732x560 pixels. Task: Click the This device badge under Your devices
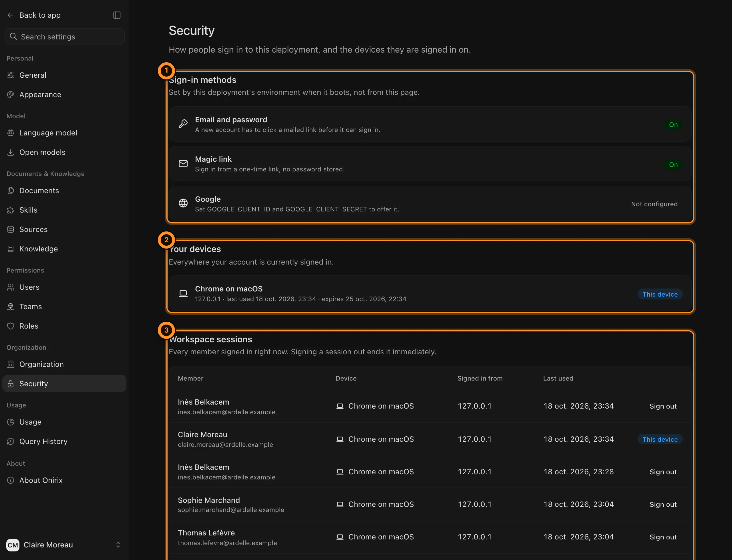click(x=660, y=294)
